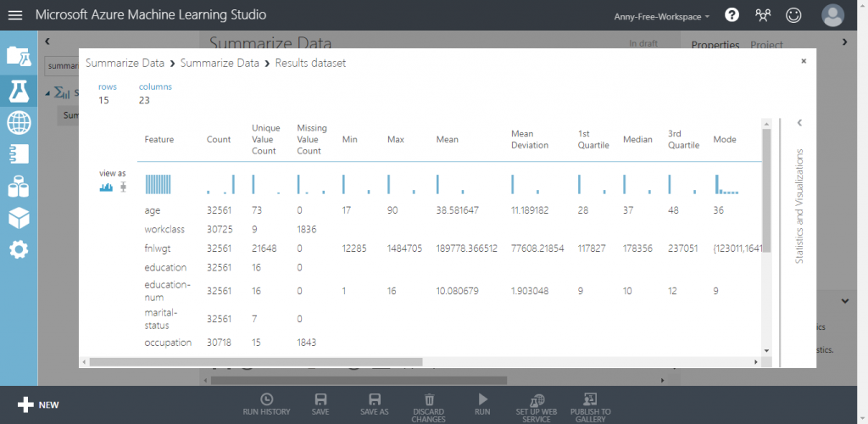Viewport: 868px width, 424px height.
Task: Click the workclass missing count 1836
Action: coord(306,229)
